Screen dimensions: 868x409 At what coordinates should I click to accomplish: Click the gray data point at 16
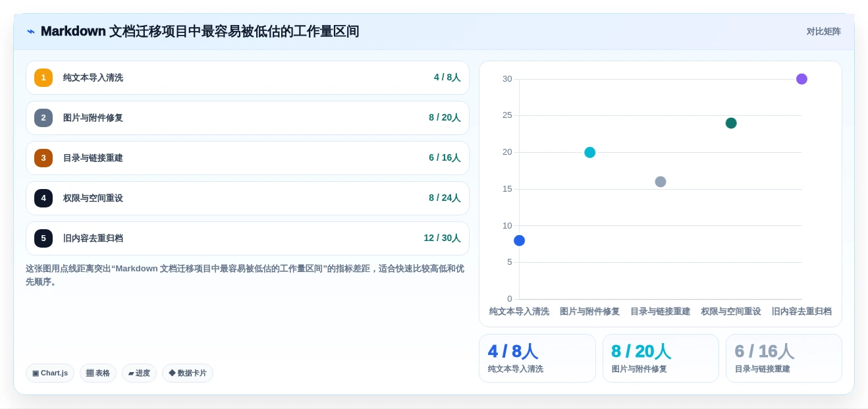point(661,182)
